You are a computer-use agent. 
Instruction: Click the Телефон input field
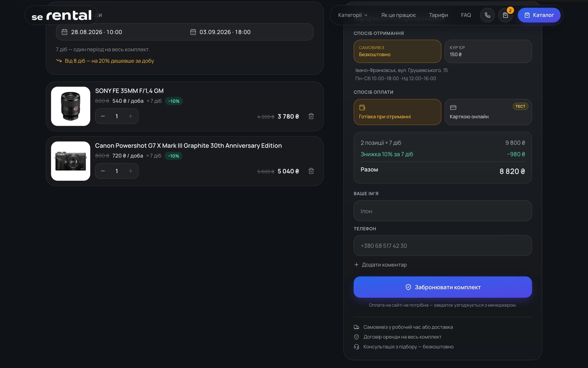443,246
